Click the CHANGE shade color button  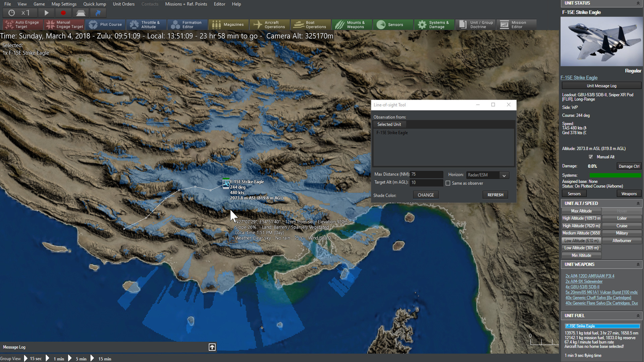coord(425,195)
